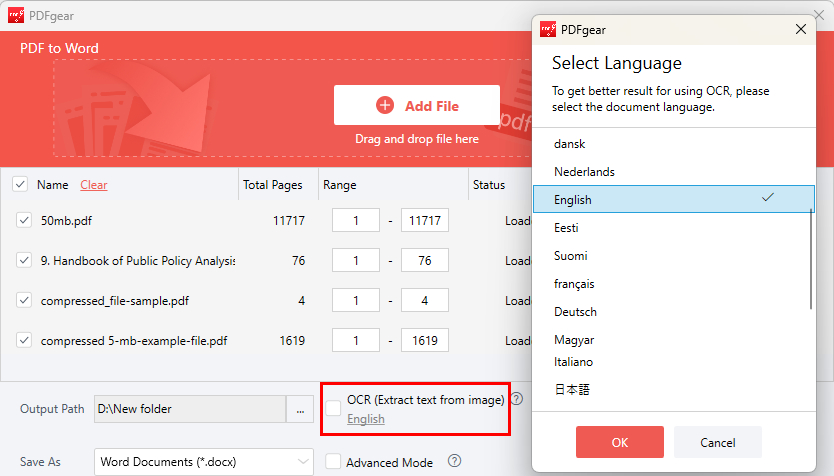This screenshot has height=476, width=834.
Task: Browse output path with ellipsis button
Action: pyautogui.click(x=300, y=409)
